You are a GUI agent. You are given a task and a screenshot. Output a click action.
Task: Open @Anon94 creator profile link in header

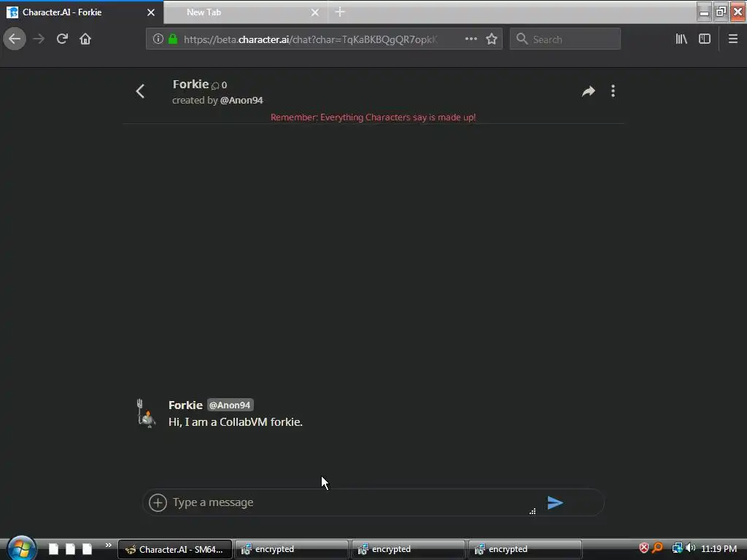241,101
